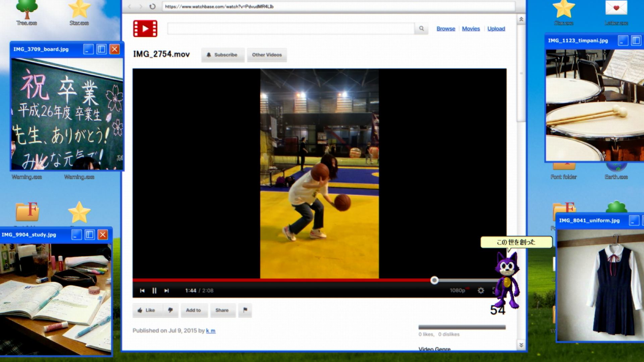Viewport: 644px width, 362px height.
Task: Pause the video playback
Action: tap(154, 291)
